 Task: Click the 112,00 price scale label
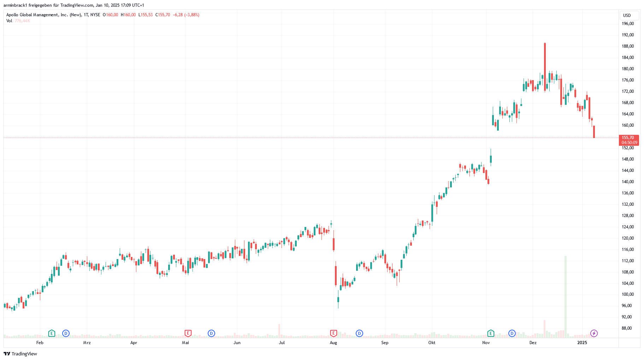coord(628,261)
